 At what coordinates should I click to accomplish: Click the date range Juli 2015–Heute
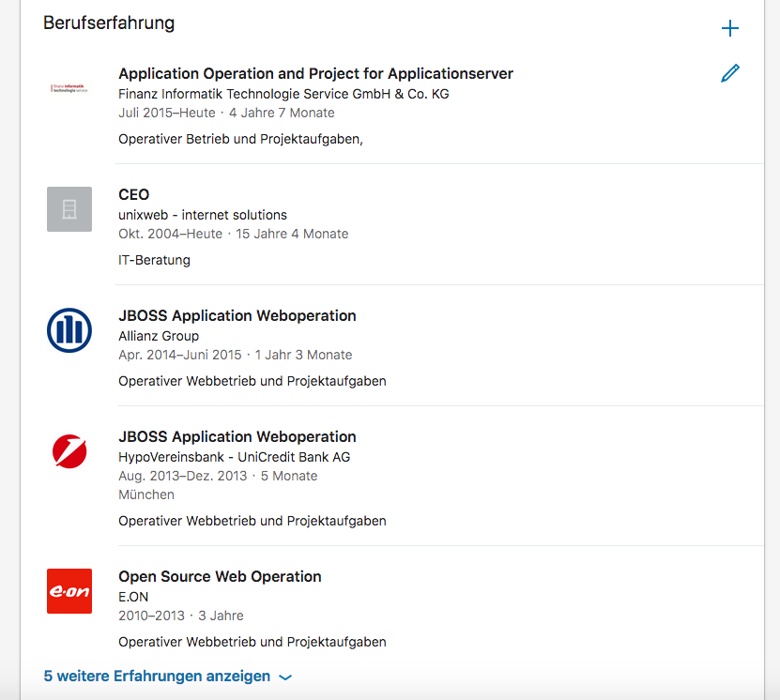167,113
